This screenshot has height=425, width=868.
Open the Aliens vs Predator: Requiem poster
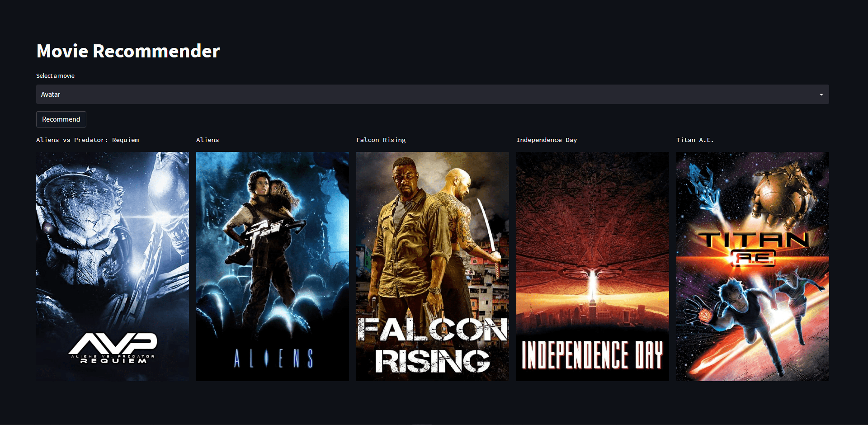(x=112, y=266)
